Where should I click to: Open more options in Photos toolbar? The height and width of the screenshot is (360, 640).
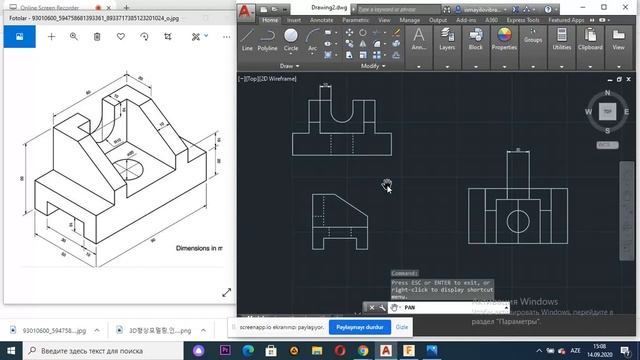pos(227,37)
